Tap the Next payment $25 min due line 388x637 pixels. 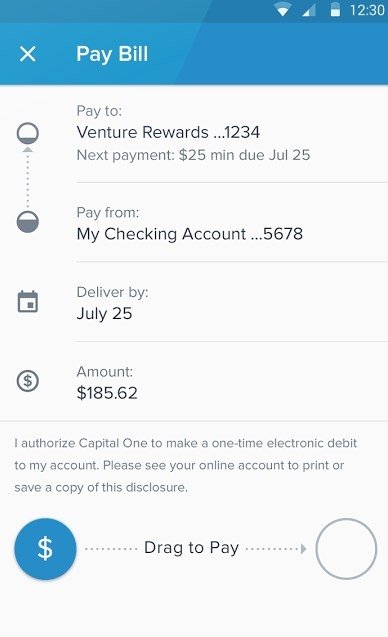coord(193,155)
